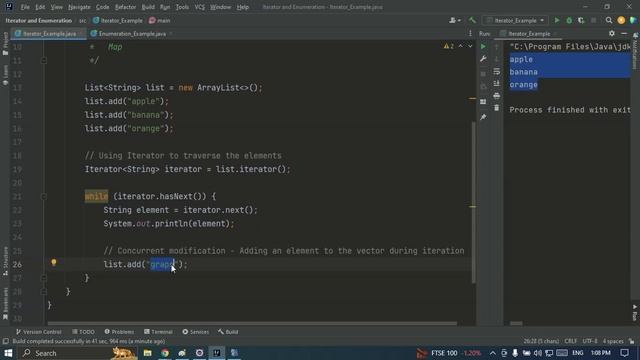Open the Tools menu
Viewport: 640px width, 360px height.
pos(182,7)
